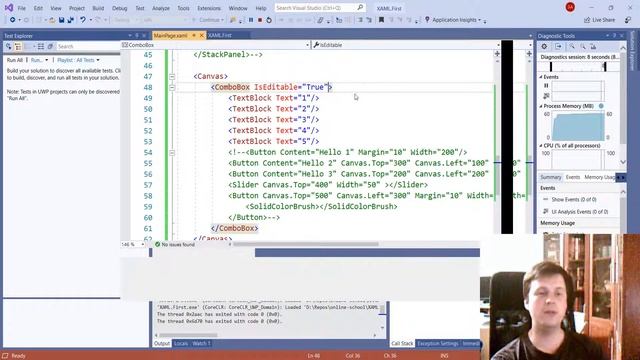Click the Feedback icon beside Live Share
The height and width of the screenshot is (360, 640).
pyautogui.click(x=628, y=20)
